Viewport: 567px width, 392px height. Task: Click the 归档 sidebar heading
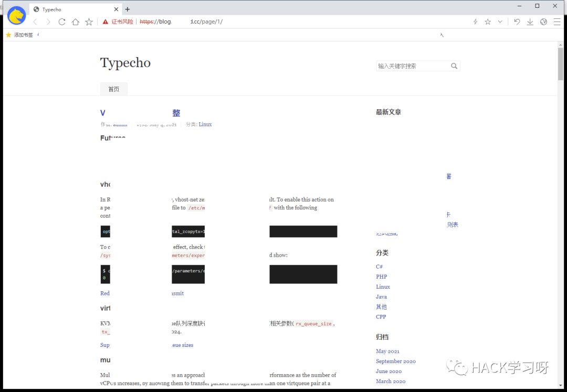tap(382, 337)
